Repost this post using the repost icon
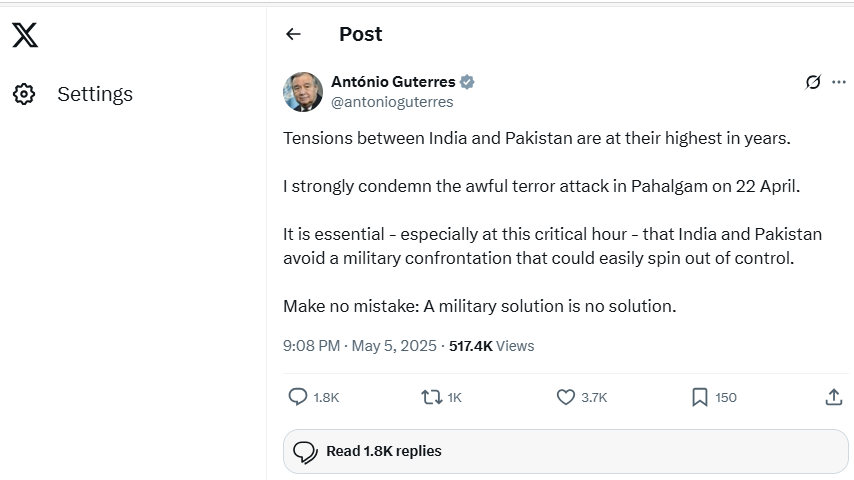 [x=432, y=397]
